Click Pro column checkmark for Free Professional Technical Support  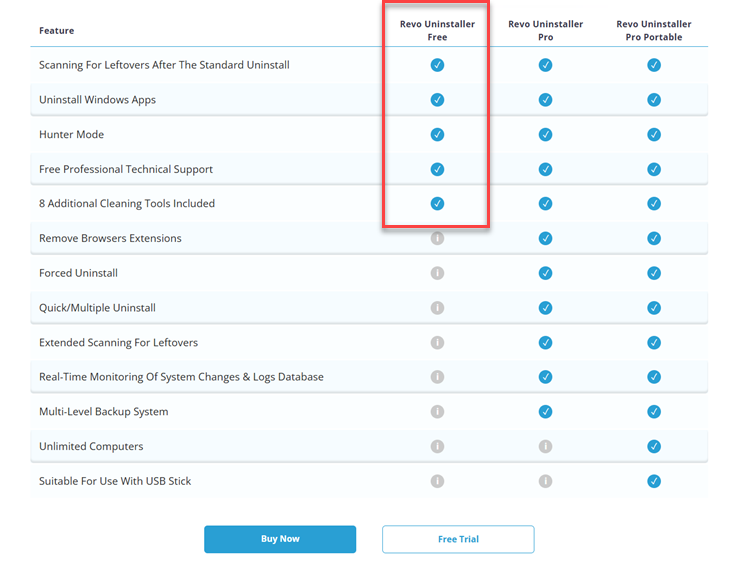click(545, 169)
